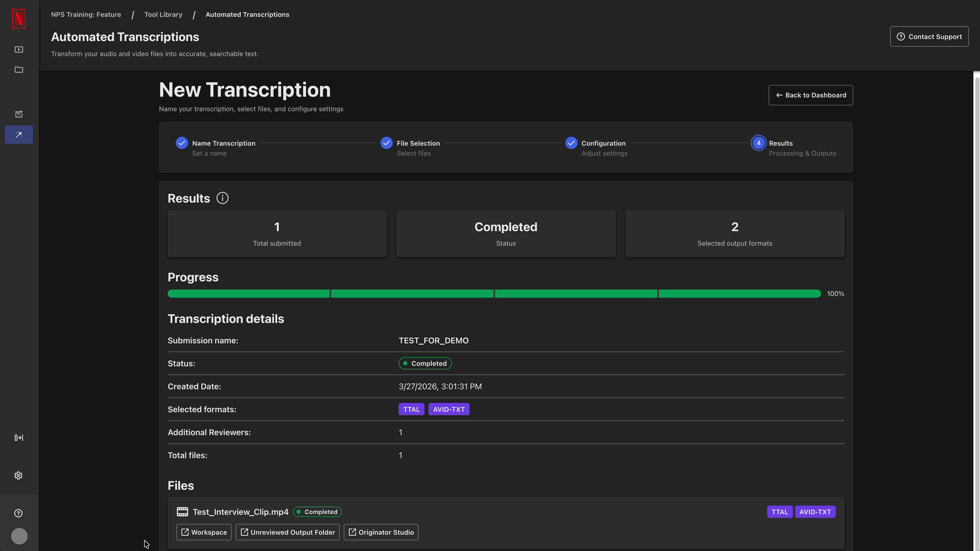Open NPS Training: Feature breadcrumb
The image size is (980, 551).
[86, 14]
